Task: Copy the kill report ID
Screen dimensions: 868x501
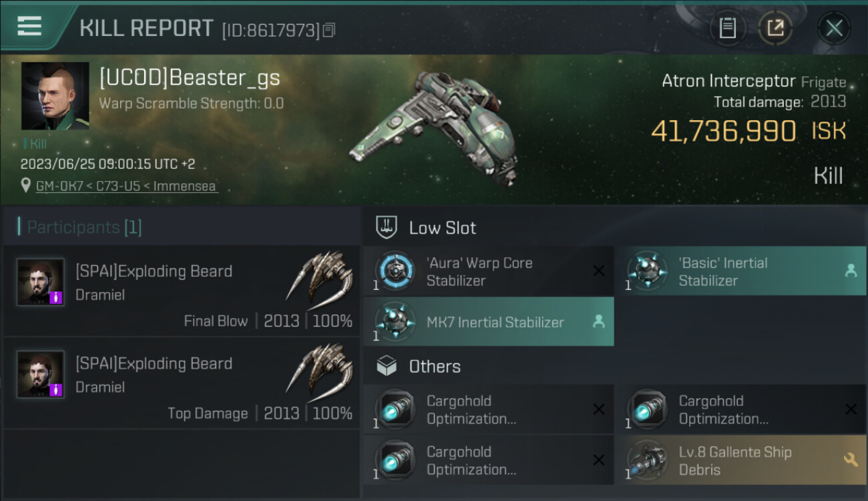Action: coord(329,30)
